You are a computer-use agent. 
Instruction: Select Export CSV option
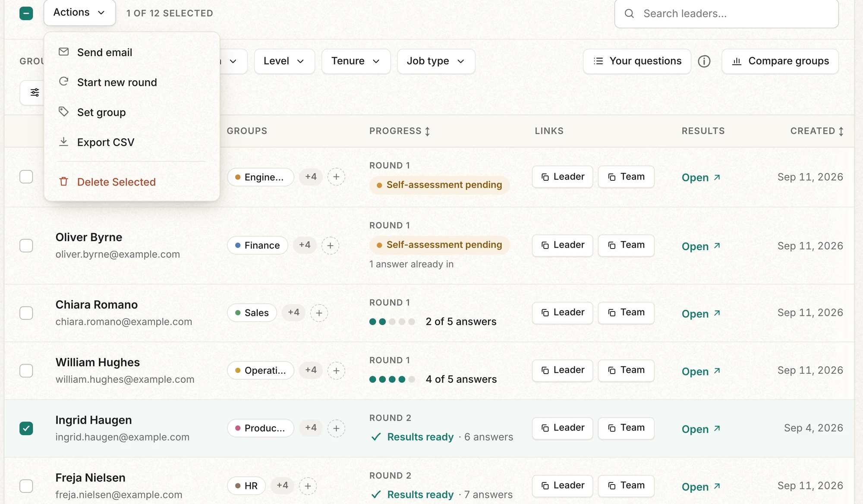click(x=132, y=142)
